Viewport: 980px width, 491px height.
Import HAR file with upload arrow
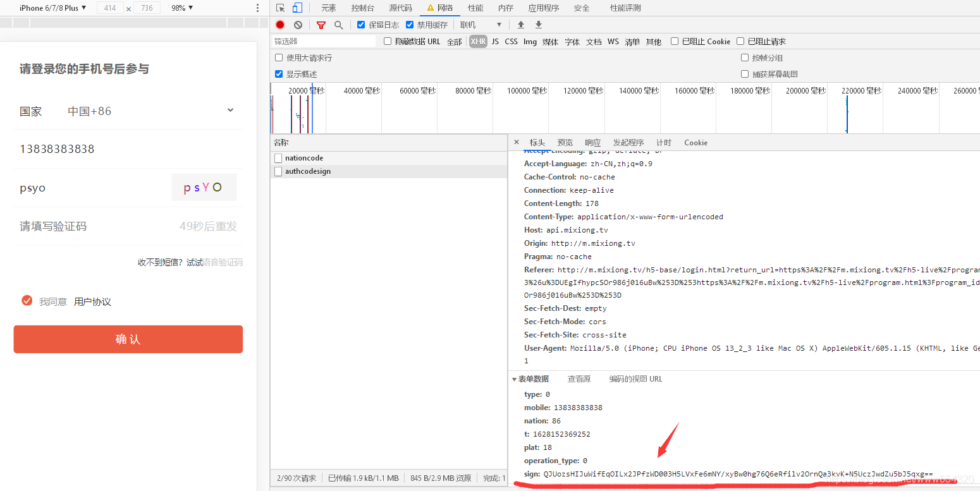click(x=521, y=25)
